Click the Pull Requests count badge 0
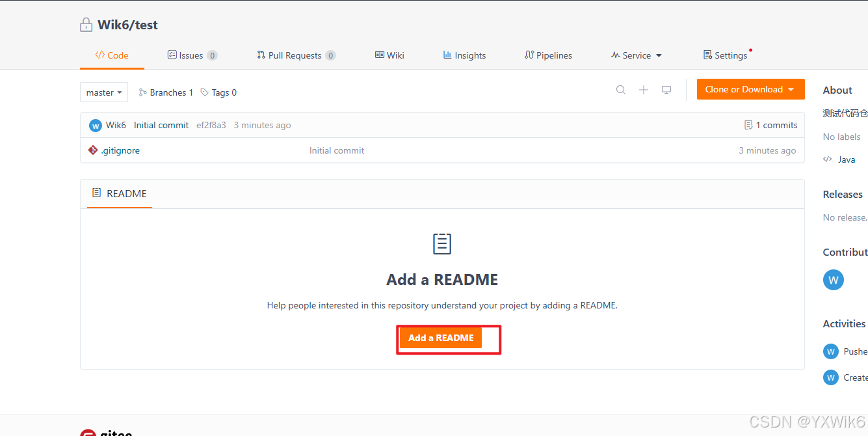The height and width of the screenshot is (436, 868). pyautogui.click(x=330, y=55)
